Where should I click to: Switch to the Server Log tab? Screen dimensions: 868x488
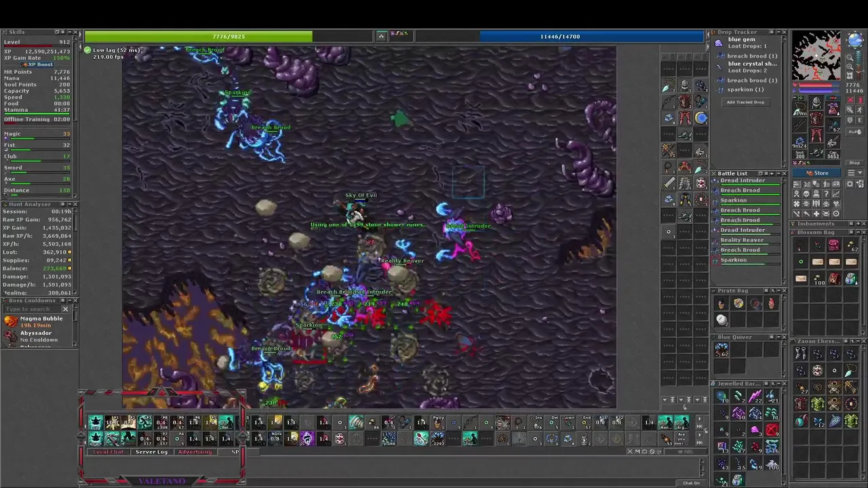coord(152,452)
